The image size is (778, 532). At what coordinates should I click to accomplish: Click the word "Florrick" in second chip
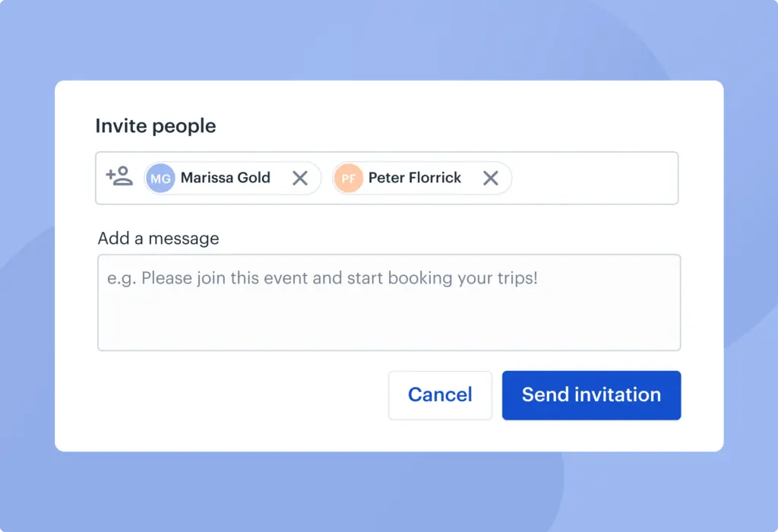point(435,178)
